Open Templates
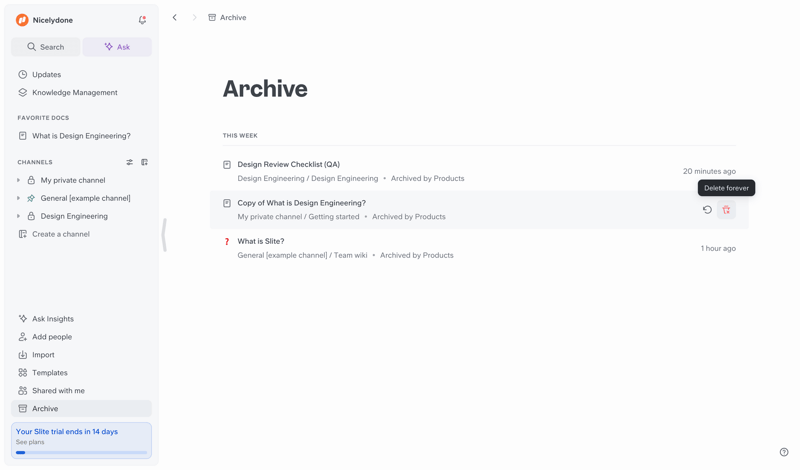The height and width of the screenshot is (470, 800). (x=49, y=373)
